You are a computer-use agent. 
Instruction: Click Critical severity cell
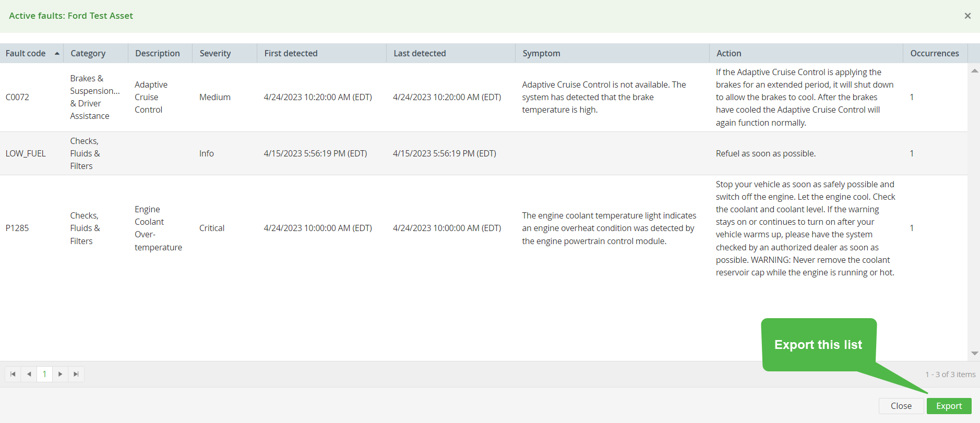[x=212, y=228]
